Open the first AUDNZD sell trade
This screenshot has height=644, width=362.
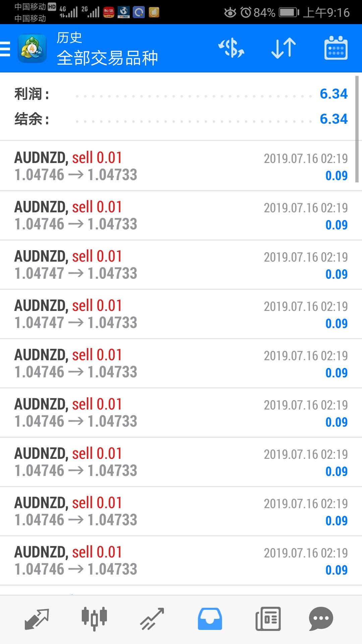tap(181, 166)
